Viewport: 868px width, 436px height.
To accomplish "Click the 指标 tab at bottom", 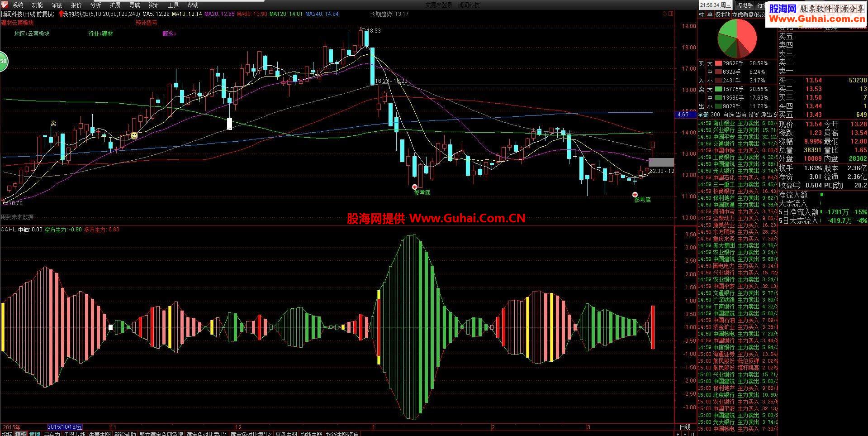I will 7,433.
